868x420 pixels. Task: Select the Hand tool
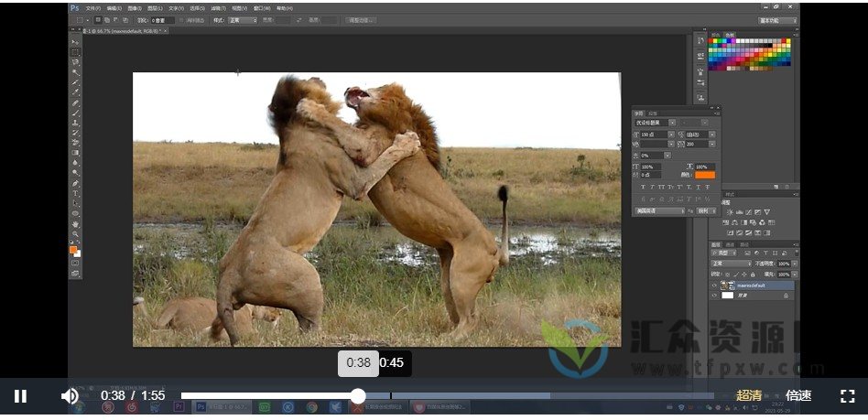tap(75, 224)
